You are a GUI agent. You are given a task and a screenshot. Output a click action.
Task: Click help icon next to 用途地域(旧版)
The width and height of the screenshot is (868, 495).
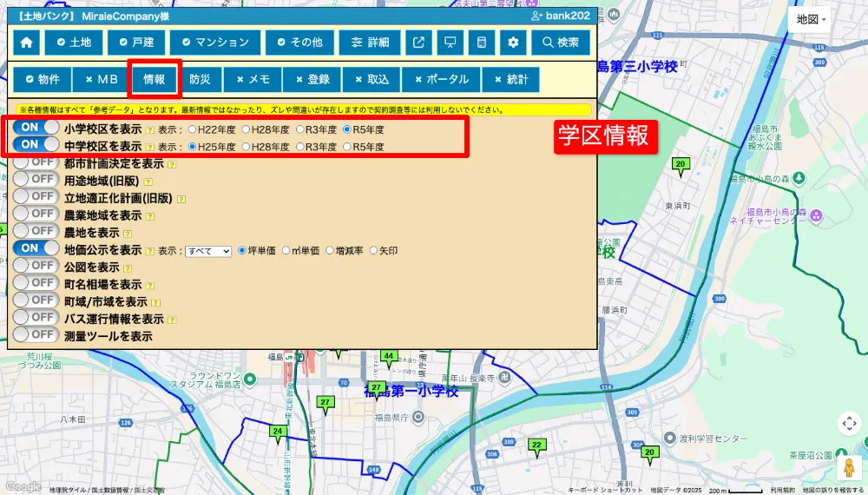[148, 181]
